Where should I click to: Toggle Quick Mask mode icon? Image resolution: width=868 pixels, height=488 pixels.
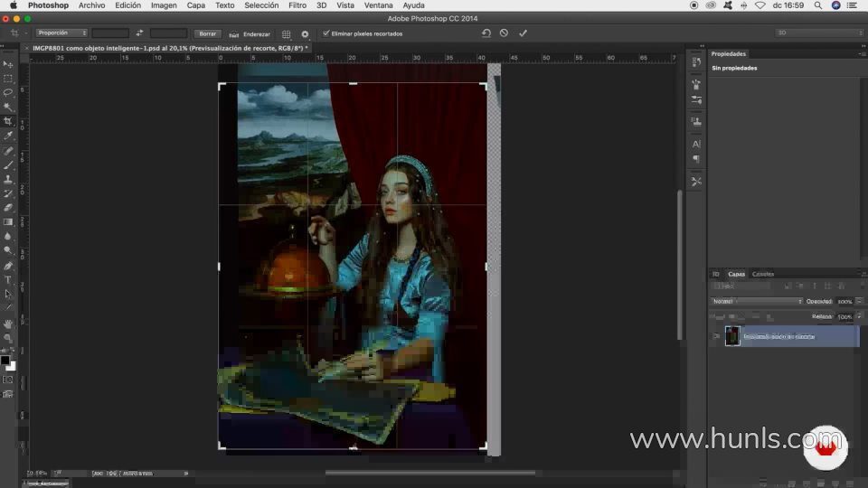click(8, 380)
